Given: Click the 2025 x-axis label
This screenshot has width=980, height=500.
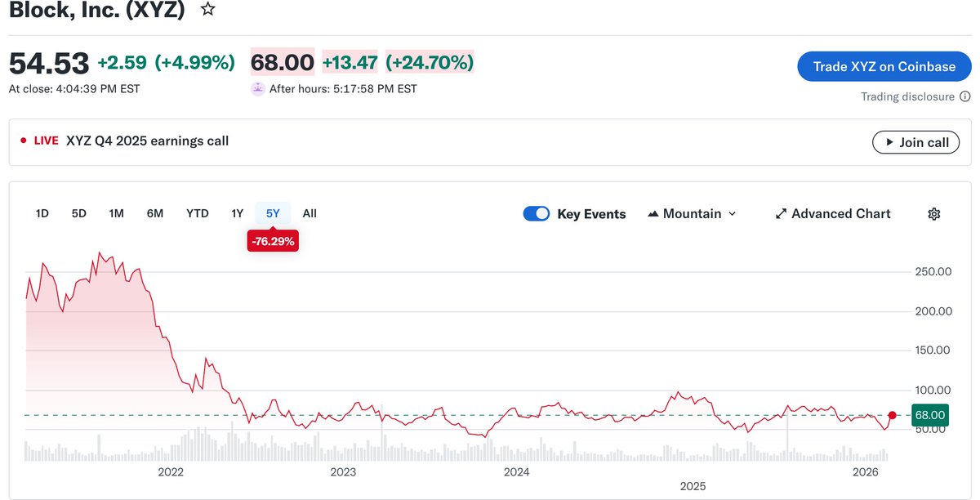Looking at the screenshot, I should tap(693, 486).
